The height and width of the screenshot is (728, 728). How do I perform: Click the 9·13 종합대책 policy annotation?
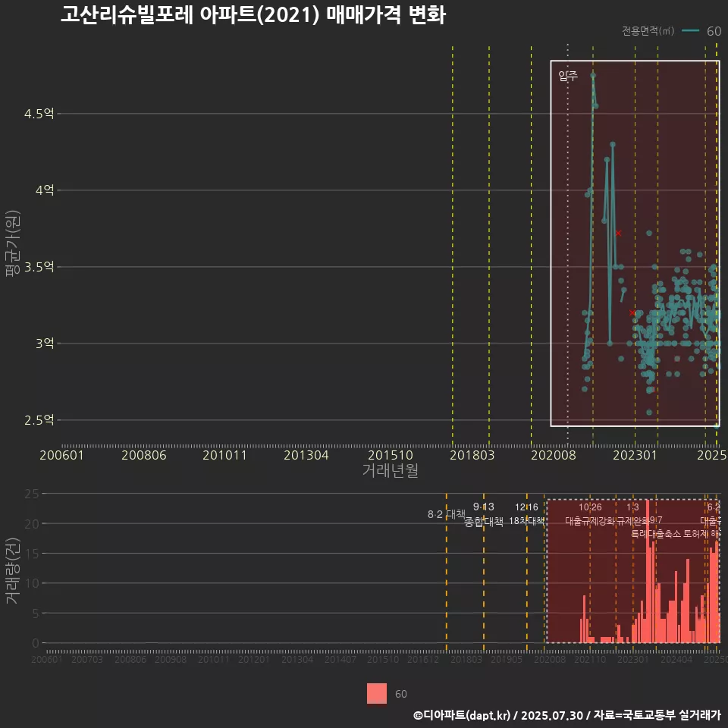[x=483, y=514]
